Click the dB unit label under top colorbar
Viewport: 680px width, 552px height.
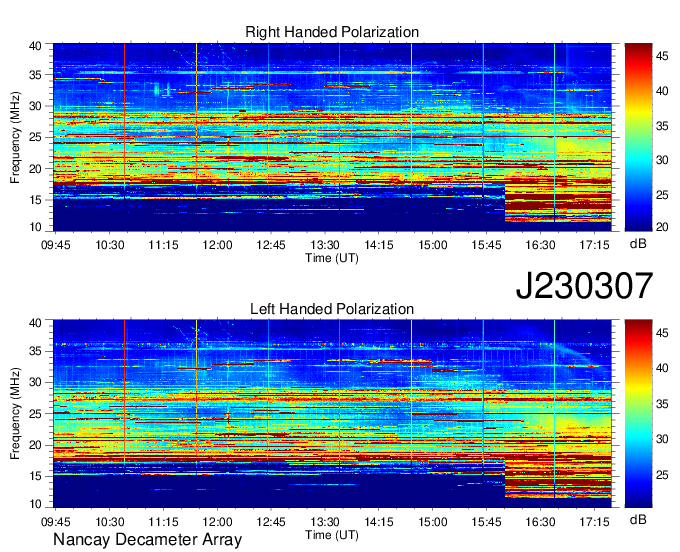tap(638, 244)
